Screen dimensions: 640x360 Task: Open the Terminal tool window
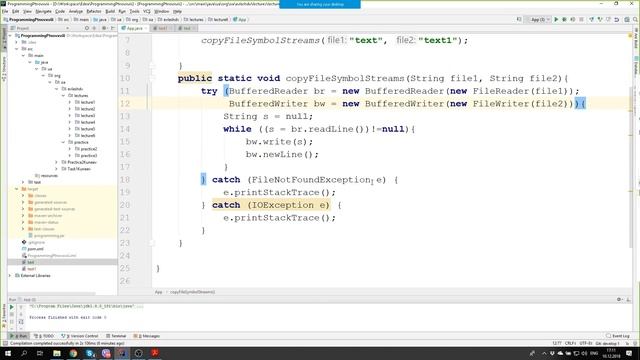(x=116, y=336)
